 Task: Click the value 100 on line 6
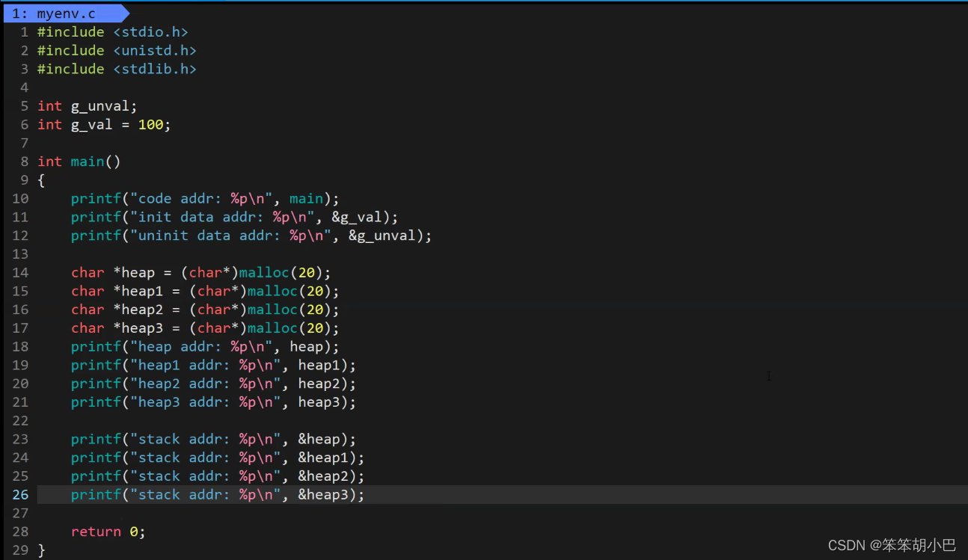(150, 125)
